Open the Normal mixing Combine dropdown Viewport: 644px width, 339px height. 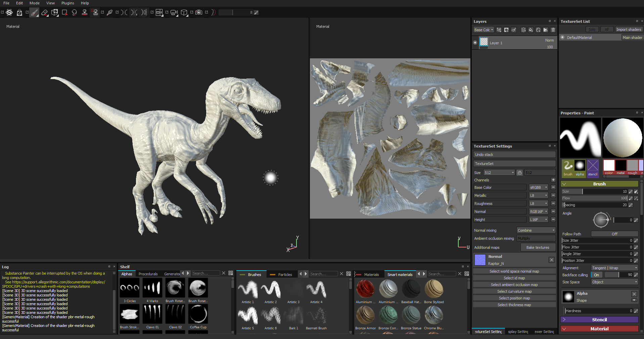(536, 230)
